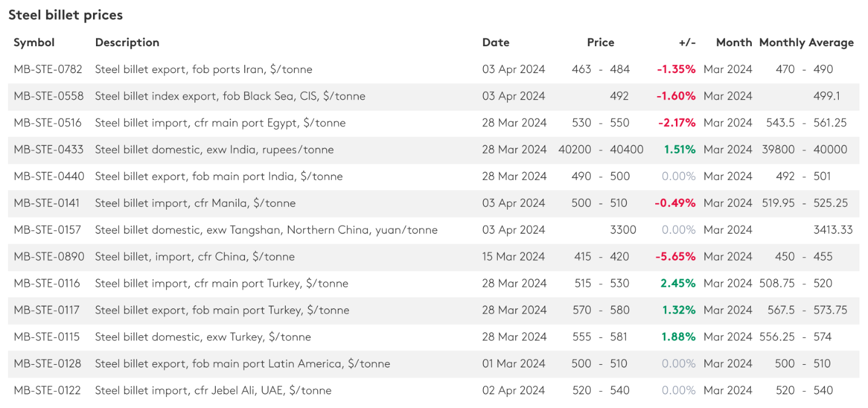This screenshot has height=408, width=868.
Task: Click the Monthly Average column header
Action: pos(806,43)
